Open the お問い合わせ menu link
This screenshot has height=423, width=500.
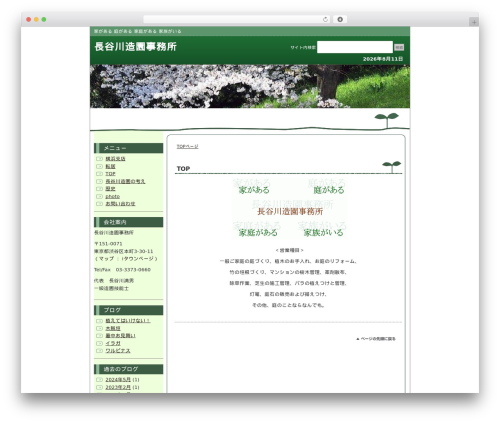[x=120, y=204]
